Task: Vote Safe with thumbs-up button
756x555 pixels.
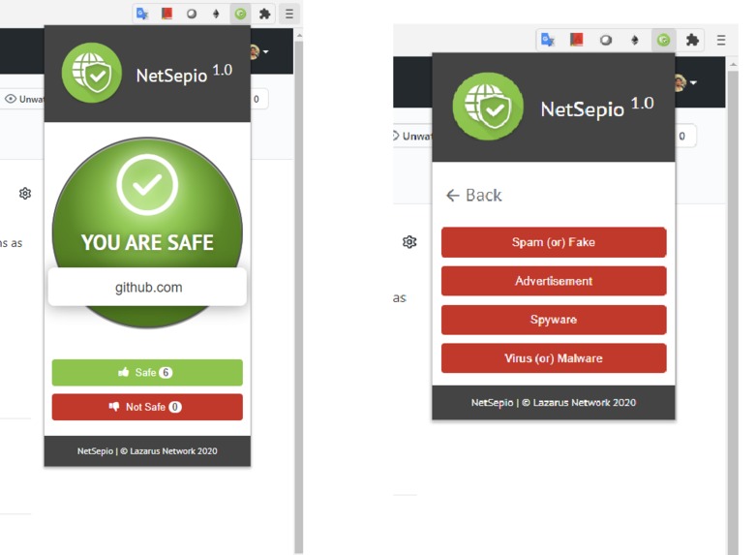Action: pyautogui.click(x=147, y=372)
